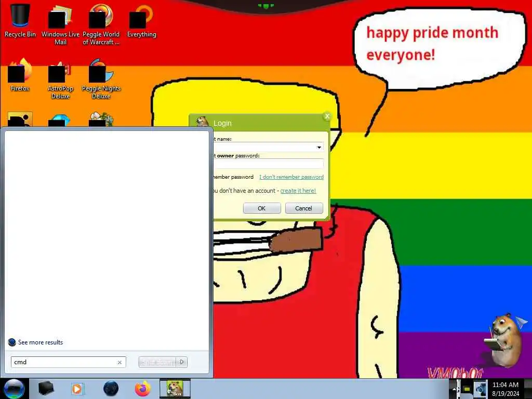Confirm Login dialog with OK
The width and height of the screenshot is (532, 399).
pos(262,208)
